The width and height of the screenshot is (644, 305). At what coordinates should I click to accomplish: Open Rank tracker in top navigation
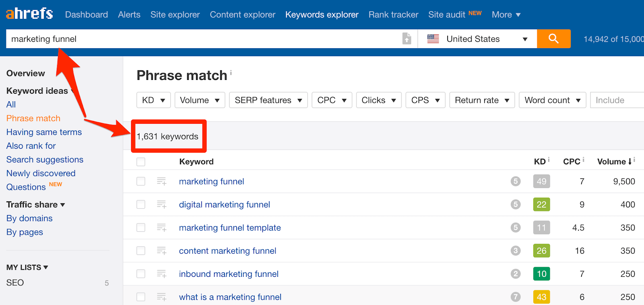tap(394, 15)
